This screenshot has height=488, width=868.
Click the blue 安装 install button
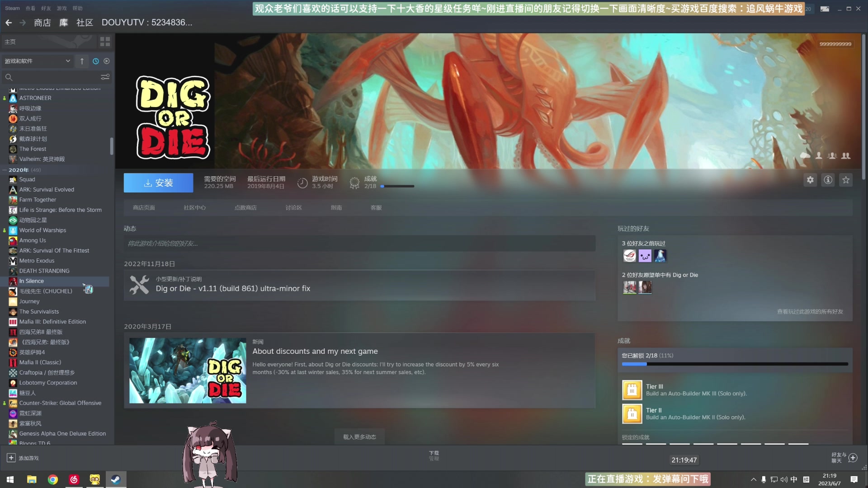click(x=158, y=183)
